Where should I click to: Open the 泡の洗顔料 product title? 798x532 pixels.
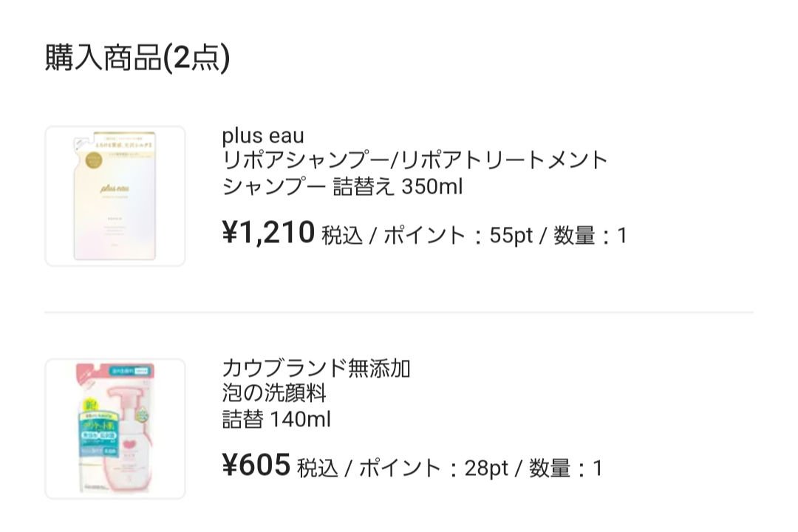tap(274, 392)
